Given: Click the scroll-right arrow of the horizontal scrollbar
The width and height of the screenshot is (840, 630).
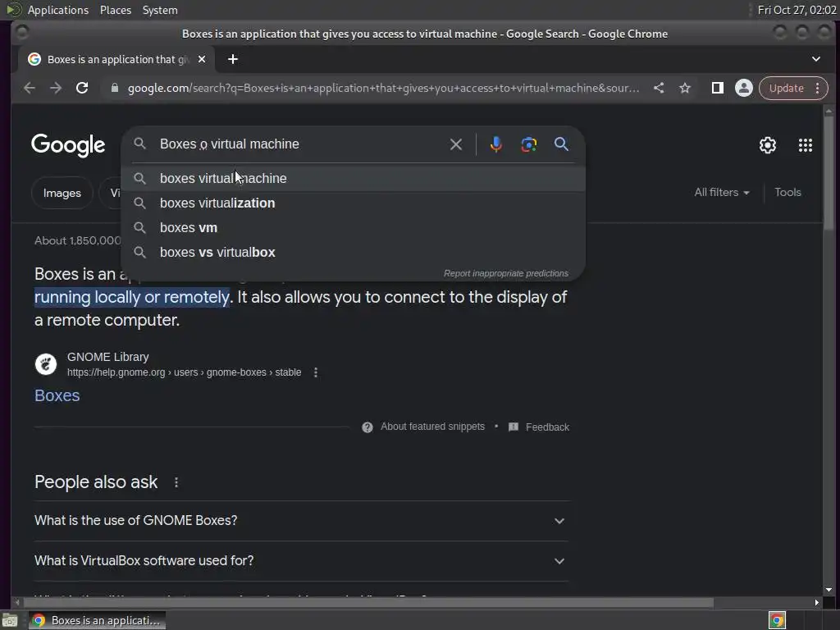Looking at the screenshot, I should pyautogui.click(x=816, y=603).
